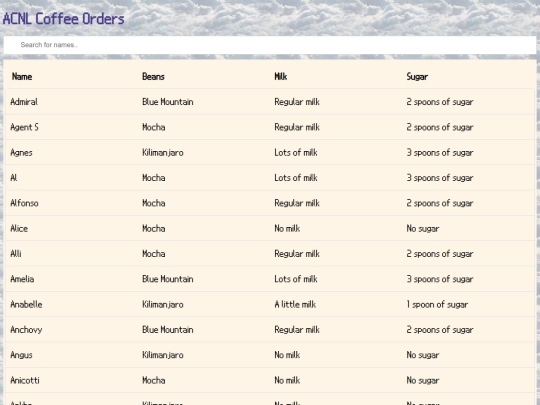Click Regular milk in Anchovy's row
Viewport: 540px width, 405px height.
pyautogui.click(x=297, y=330)
